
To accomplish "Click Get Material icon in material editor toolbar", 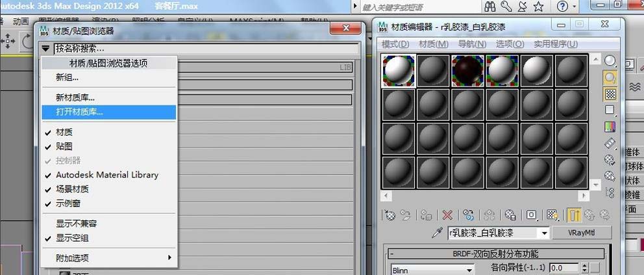I will pyautogui.click(x=388, y=215).
